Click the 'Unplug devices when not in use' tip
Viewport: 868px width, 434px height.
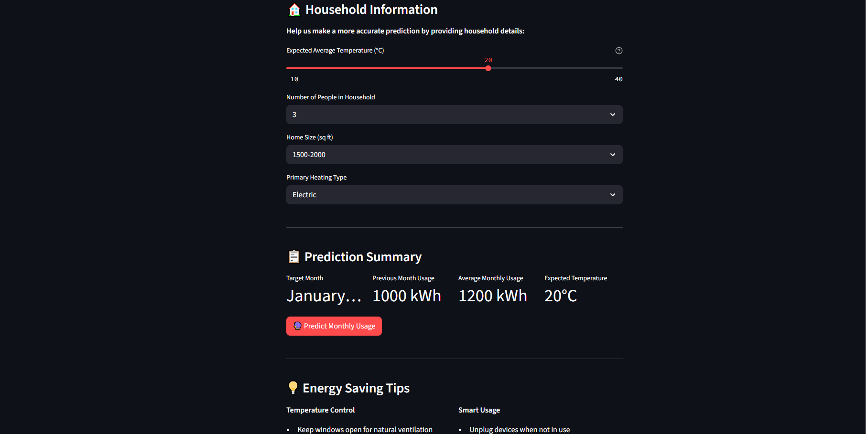tap(520, 430)
